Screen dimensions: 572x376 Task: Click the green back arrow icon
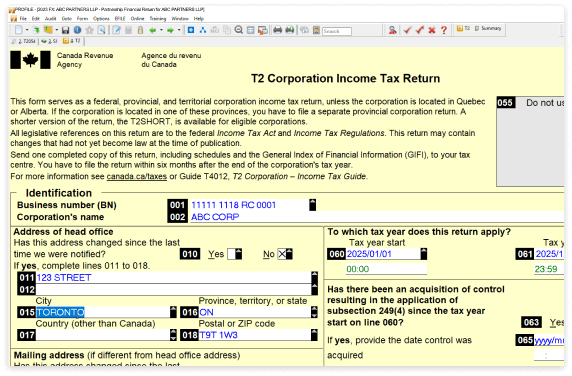(153, 30)
